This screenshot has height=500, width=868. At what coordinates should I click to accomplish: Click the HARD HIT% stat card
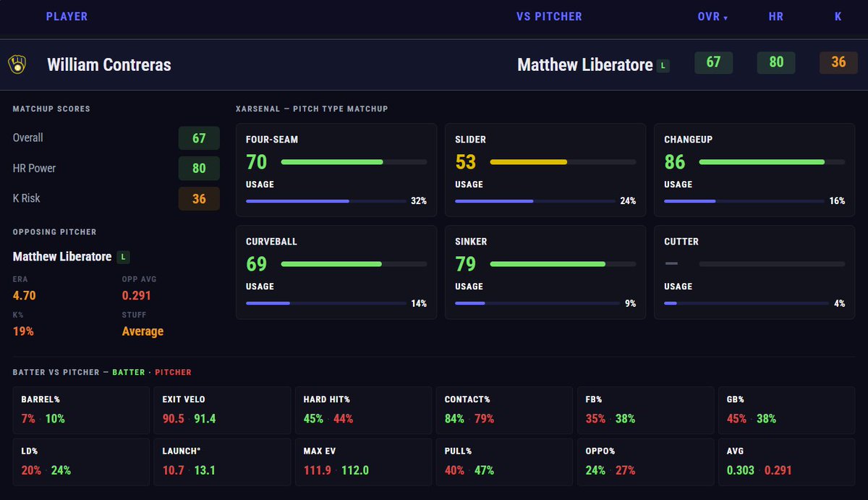(364, 410)
